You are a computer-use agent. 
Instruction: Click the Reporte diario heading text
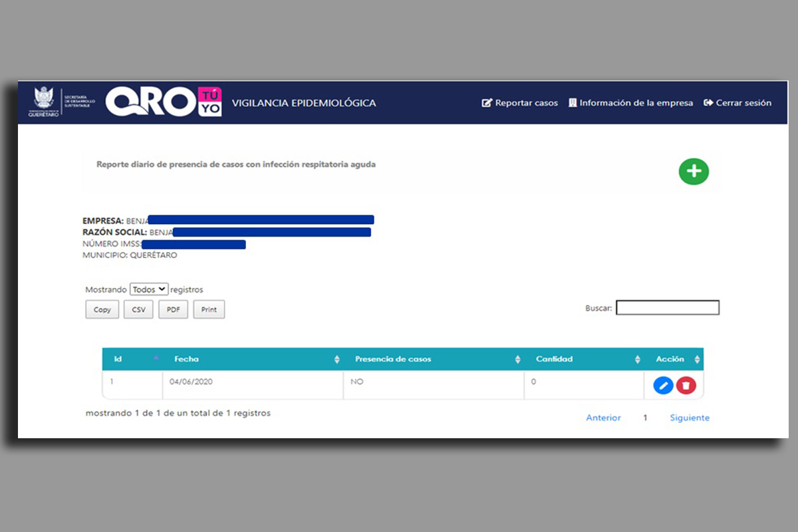click(x=236, y=164)
